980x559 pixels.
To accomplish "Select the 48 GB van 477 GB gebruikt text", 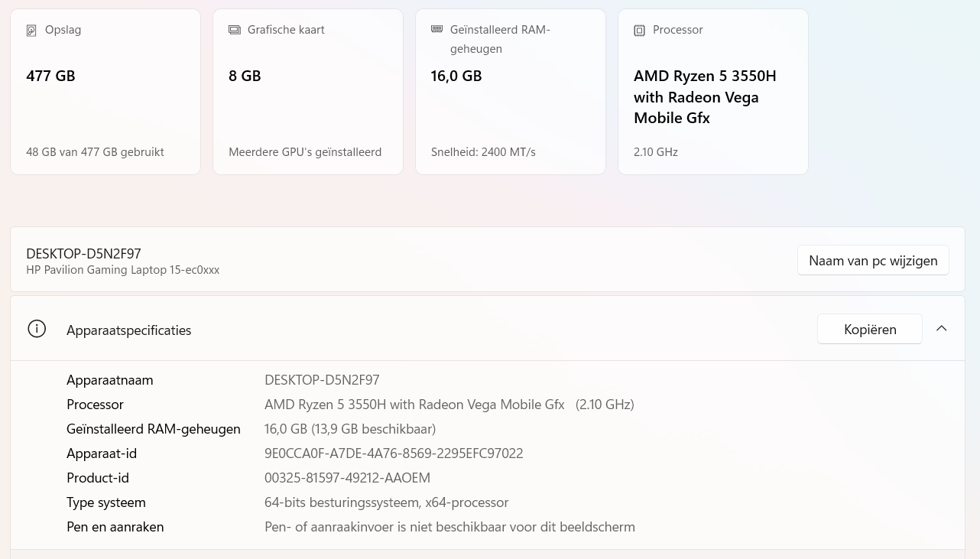I will (95, 152).
